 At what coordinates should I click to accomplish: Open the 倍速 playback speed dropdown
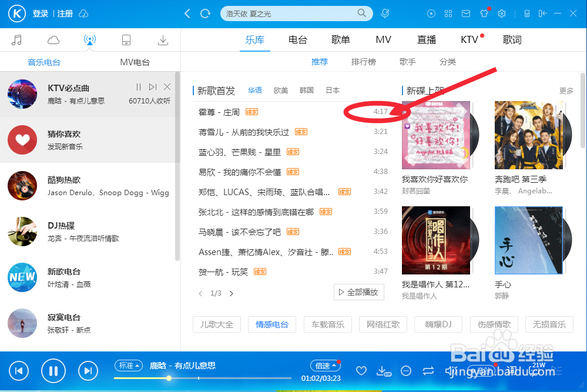click(326, 365)
